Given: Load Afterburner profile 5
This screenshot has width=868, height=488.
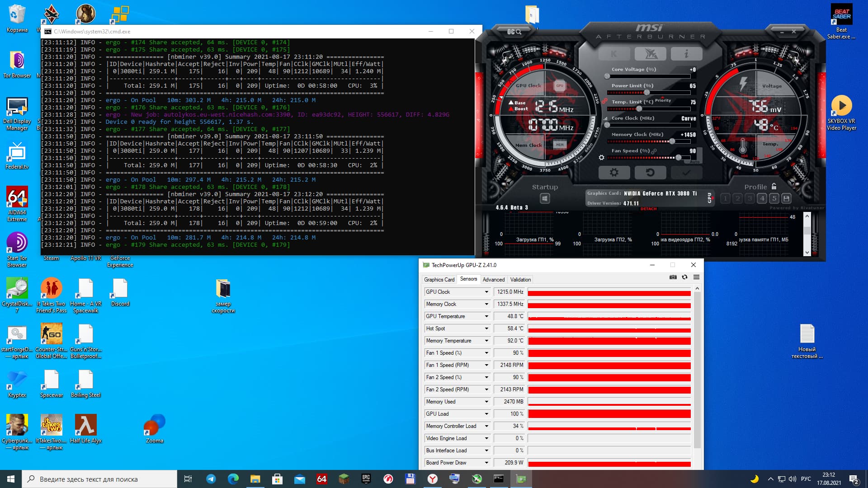Looking at the screenshot, I should pyautogui.click(x=774, y=198).
